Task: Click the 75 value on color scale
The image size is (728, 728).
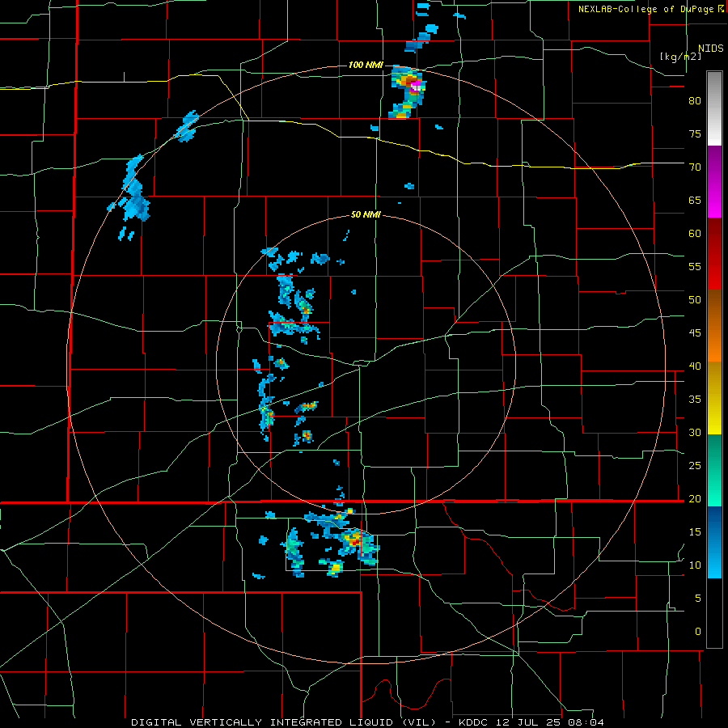Action: tap(695, 133)
